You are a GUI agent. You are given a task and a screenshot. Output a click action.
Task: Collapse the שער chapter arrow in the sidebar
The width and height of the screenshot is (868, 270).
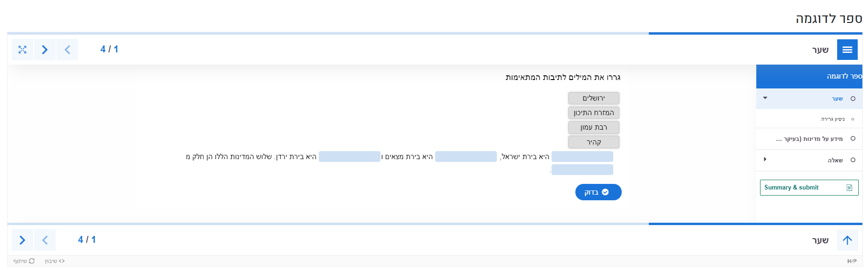pyautogui.click(x=765, y=98)
